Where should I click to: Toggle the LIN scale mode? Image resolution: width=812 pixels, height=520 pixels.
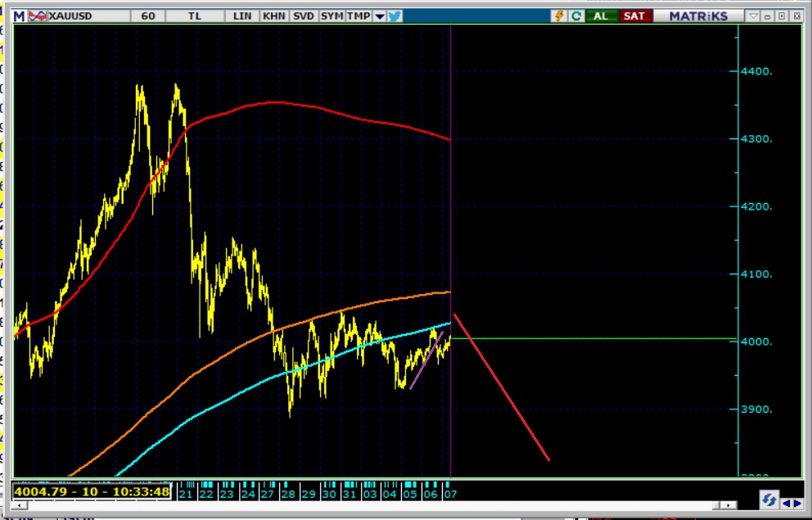point(242,16)
